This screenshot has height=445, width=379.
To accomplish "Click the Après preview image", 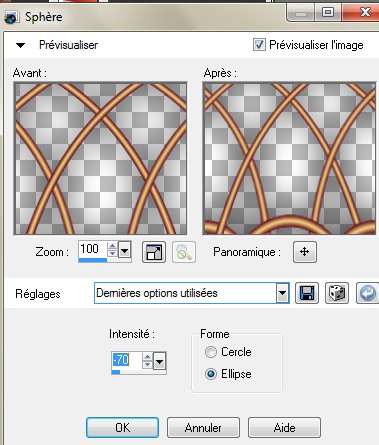I will 289,158.
